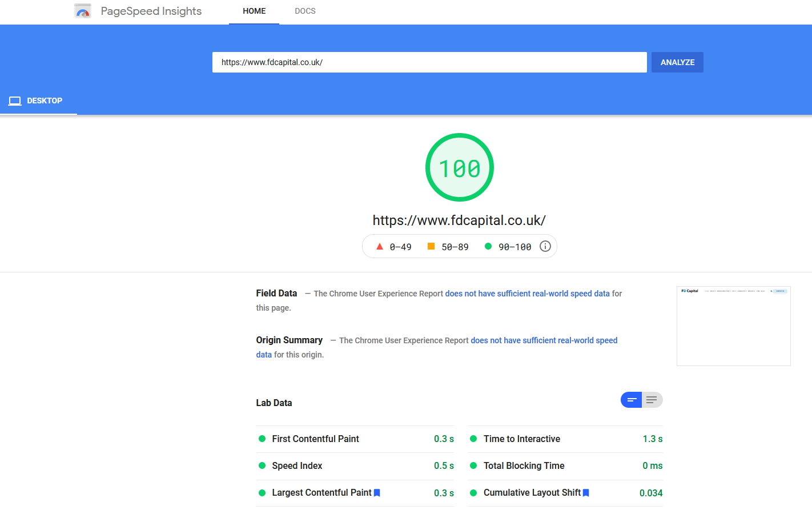Click the Total Blocking Time metric label

(524, 465)
